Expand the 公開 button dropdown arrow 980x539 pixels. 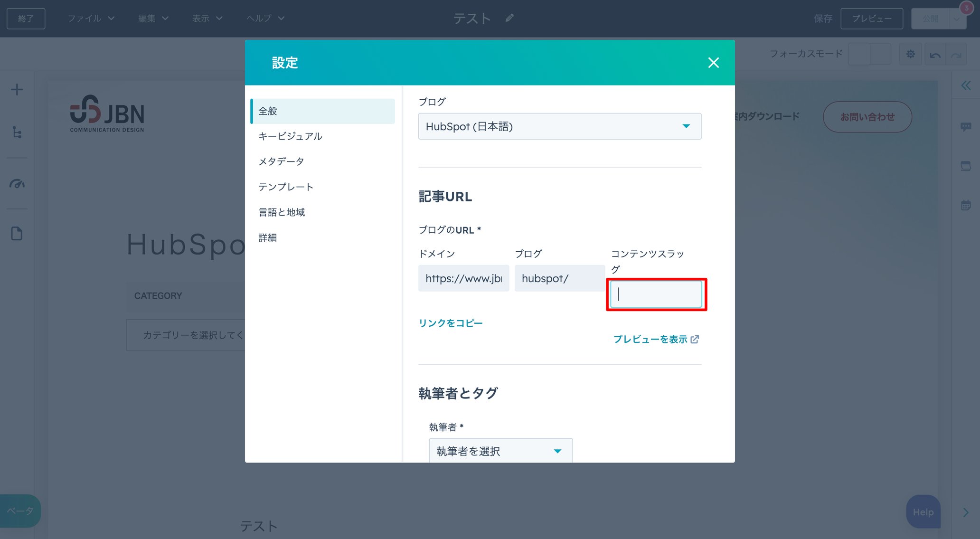coord(957,18)
